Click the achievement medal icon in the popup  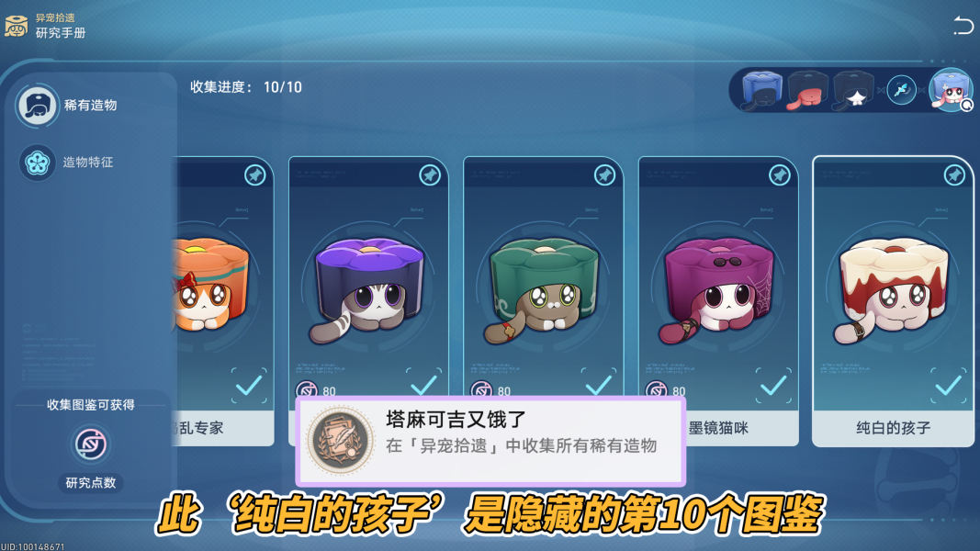point(340,441)
